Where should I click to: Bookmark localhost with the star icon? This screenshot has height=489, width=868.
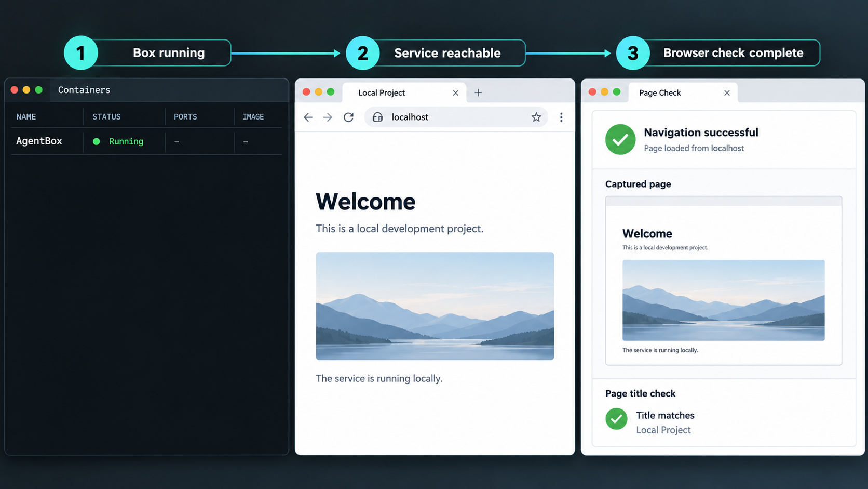coord(536,117)
